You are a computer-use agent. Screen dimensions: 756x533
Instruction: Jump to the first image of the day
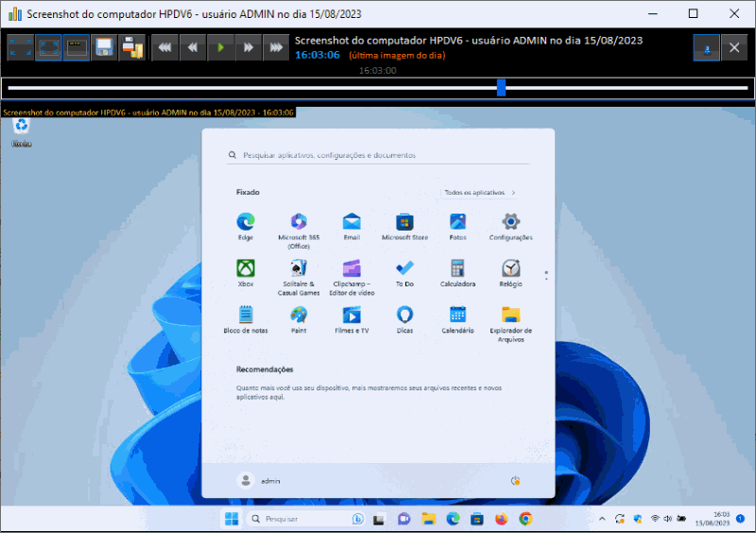[x=164, y=47]
